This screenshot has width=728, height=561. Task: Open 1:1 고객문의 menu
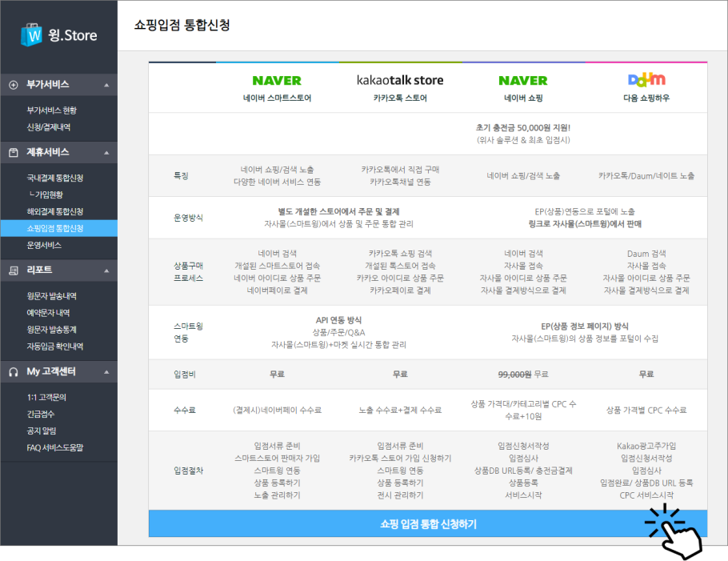[46, 398]
